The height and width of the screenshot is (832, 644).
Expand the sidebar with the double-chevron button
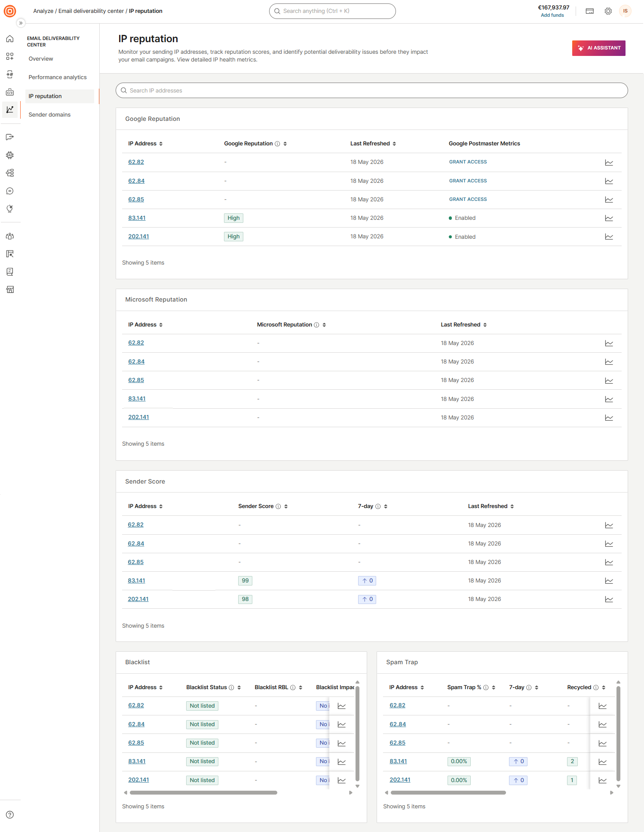point(20,23)
